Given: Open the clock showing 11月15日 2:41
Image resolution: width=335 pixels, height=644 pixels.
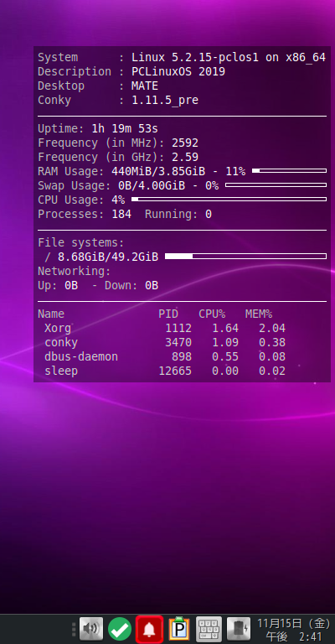Looking at the screenshot, I should tap(294, 630).
